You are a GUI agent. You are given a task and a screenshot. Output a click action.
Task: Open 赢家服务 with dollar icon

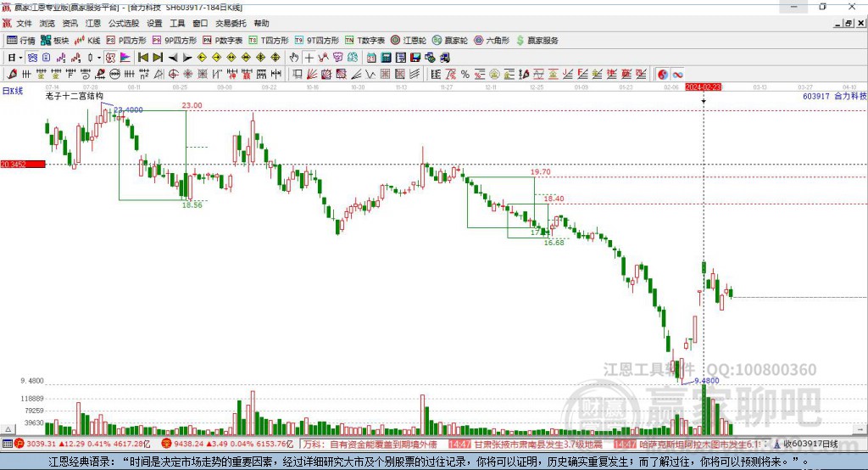coord(537,41)
